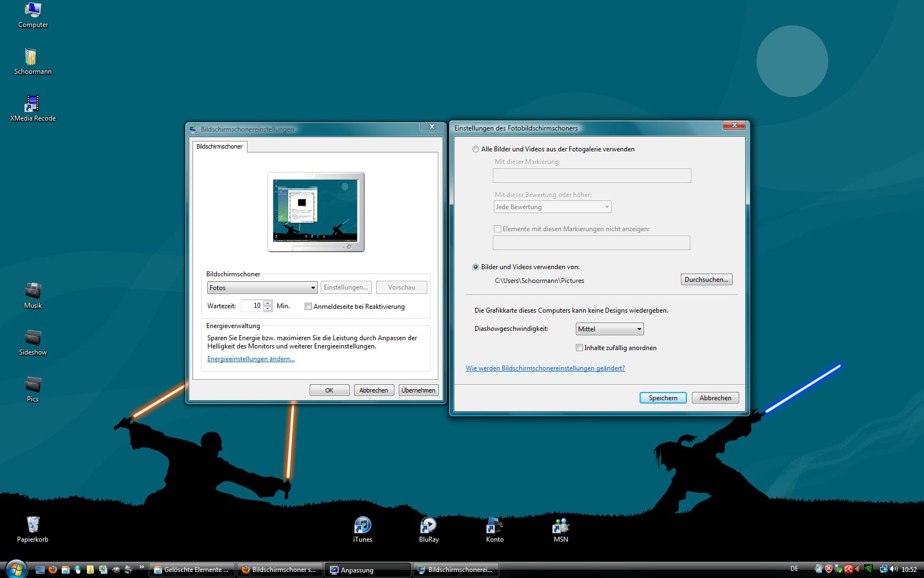Close the Fotobildschirmschoner settings window
Image resolution: width=924 pixels, height=578 pixels.
pos(734,126)
